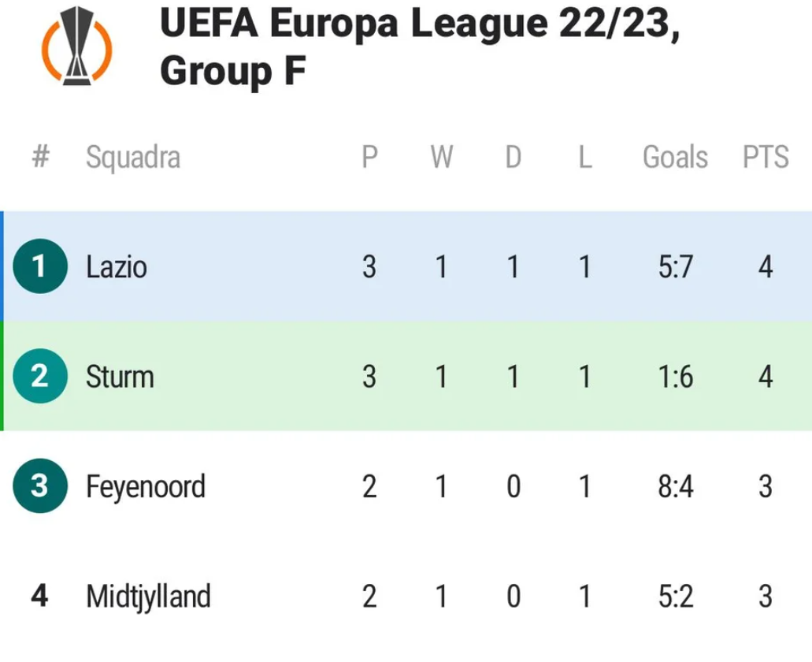Sort table by PTS column header
Viewport: 812px width, 662px height.
click(x=766, y=156)
